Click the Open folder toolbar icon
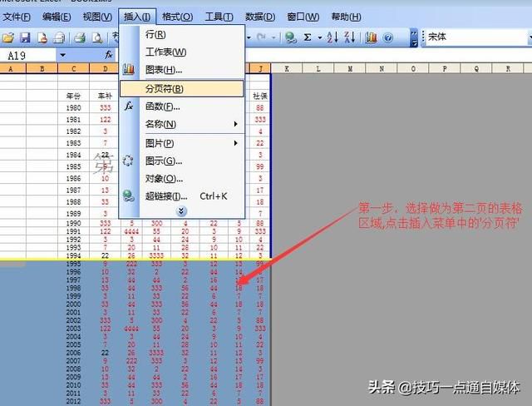This screenshot has height=406, width=532. (7, 37)
